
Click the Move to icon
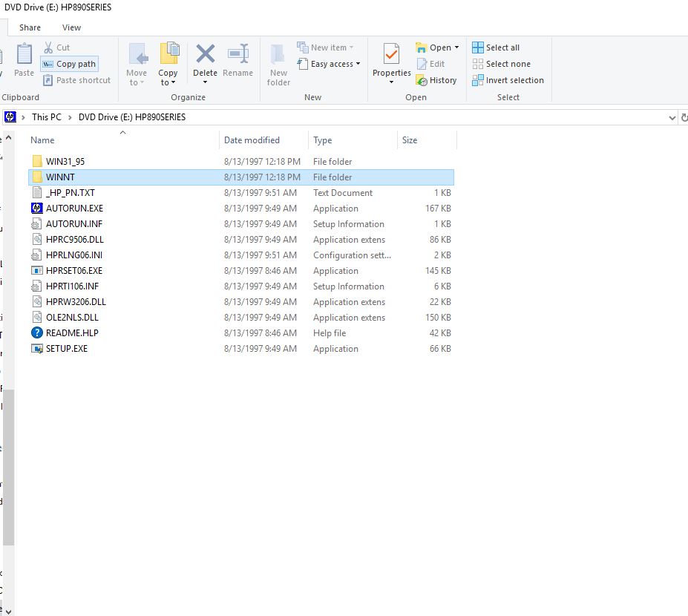point(137,54)
